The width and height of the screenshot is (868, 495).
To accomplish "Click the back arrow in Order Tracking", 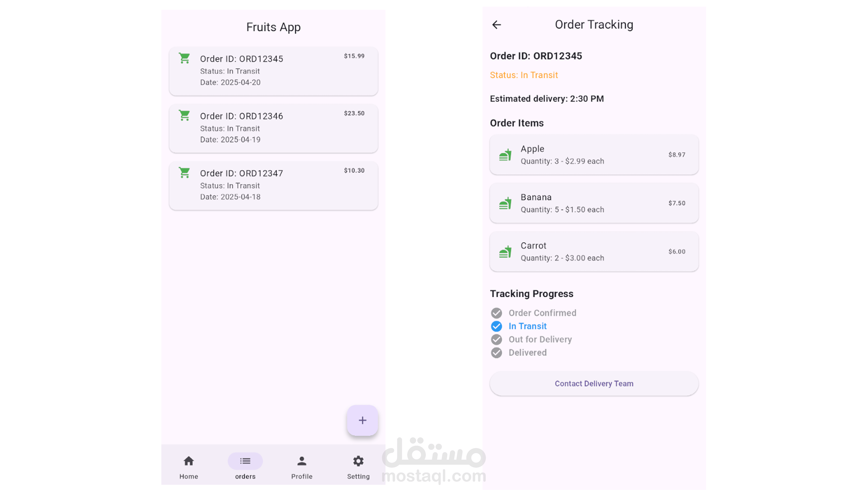I will click(496, 25).
